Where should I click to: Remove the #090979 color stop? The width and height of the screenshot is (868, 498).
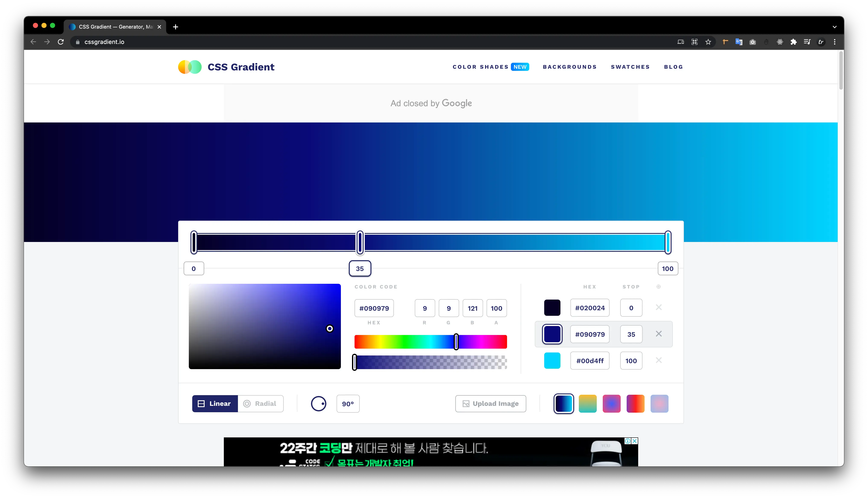(x=658, y=334)
